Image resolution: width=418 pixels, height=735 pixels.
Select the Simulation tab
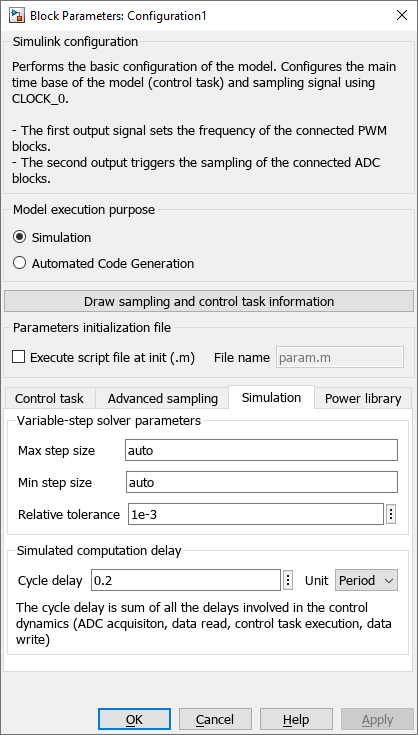coord(271,397)
